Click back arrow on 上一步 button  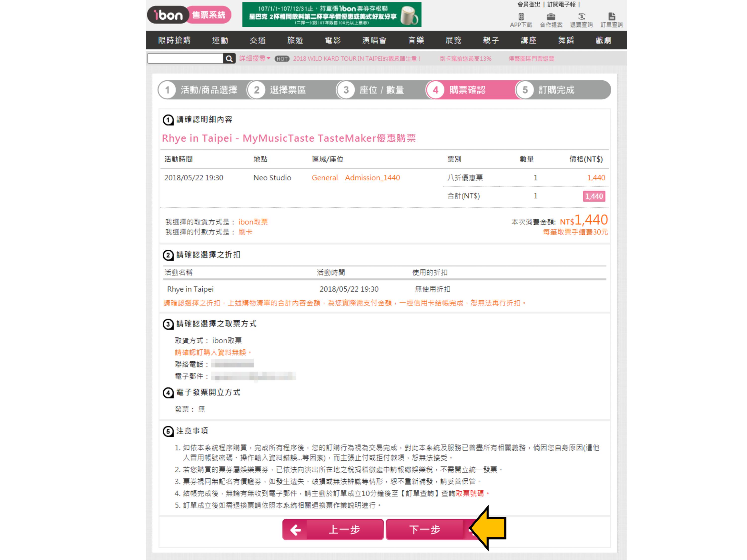(x=296, y=530)
